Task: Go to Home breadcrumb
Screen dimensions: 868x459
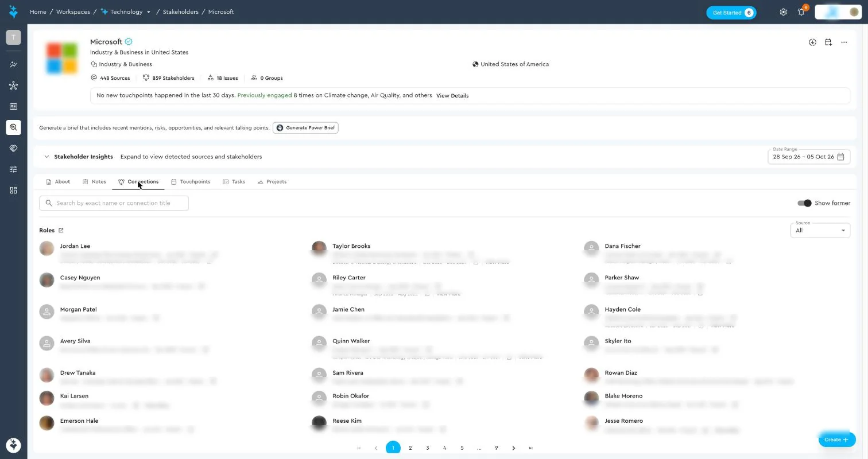Action: pyautogui.click(x=38, y=12)
